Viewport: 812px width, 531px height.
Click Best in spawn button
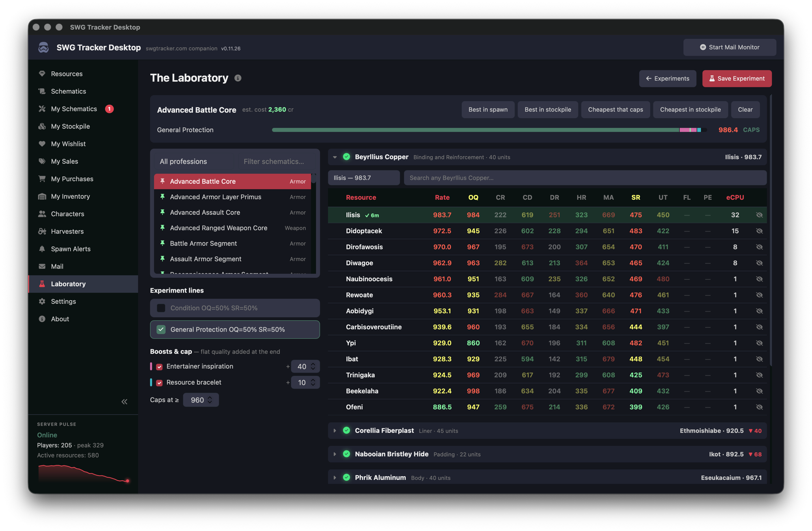pyautogui.click(x=488, y=110)
